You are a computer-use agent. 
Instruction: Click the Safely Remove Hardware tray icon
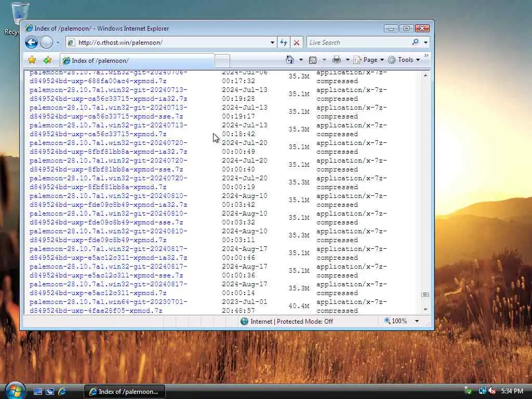(x=468, y=391)
